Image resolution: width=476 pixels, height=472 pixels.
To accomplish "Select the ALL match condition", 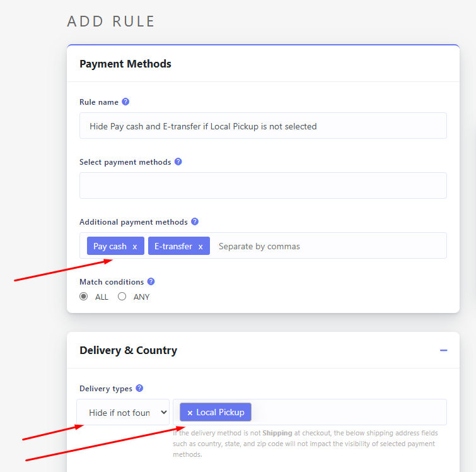I will tap(84, 297).
